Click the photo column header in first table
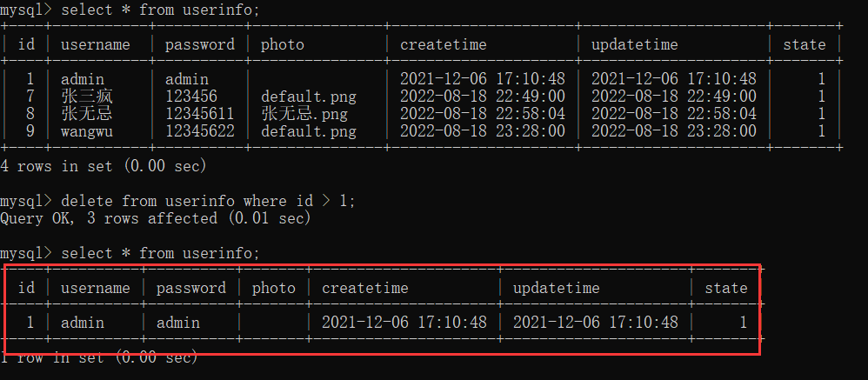This screenshot has width=868, height=380. click(x=283, y=44)
